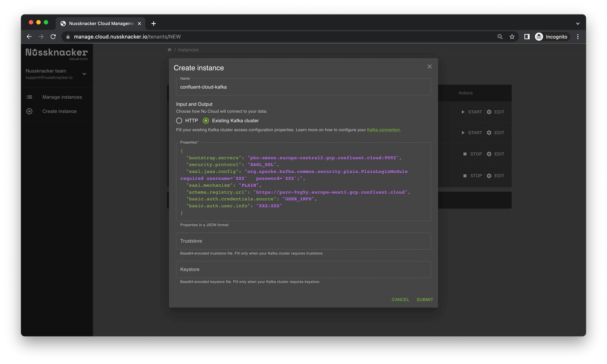The image size is (607, 364).
Task: Click the Nussknacker cloud beta logo
Action: [x=57, y=54]
